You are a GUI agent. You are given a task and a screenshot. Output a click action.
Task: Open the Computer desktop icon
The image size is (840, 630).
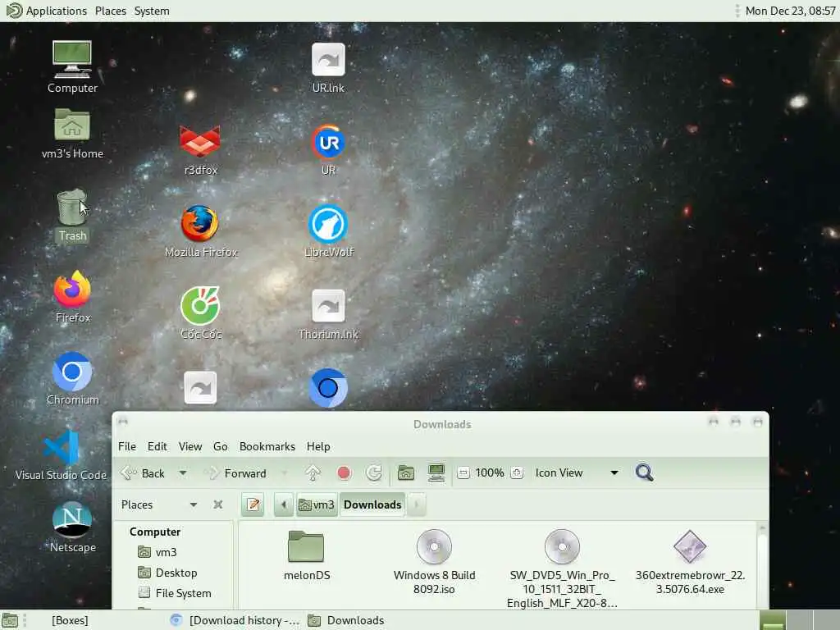[x=72, y=67]
